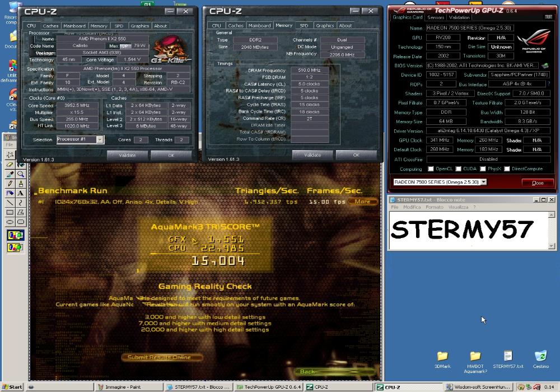
Task: Select the Polygon tool in Paint
Action: [x=21, y=212]
